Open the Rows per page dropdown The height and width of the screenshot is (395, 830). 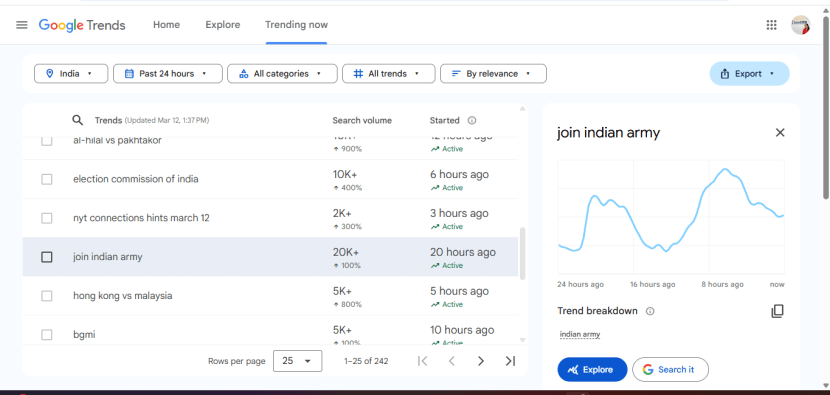(297, 361)
